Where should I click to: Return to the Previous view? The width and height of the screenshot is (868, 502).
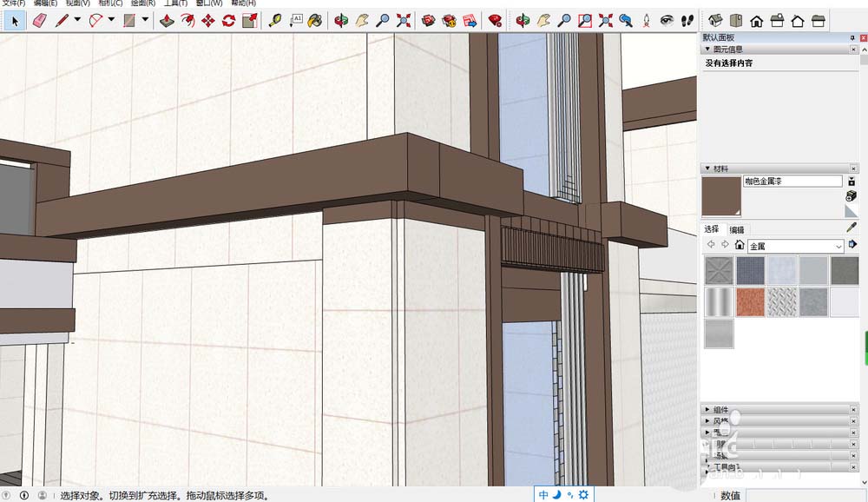(626, 21)
